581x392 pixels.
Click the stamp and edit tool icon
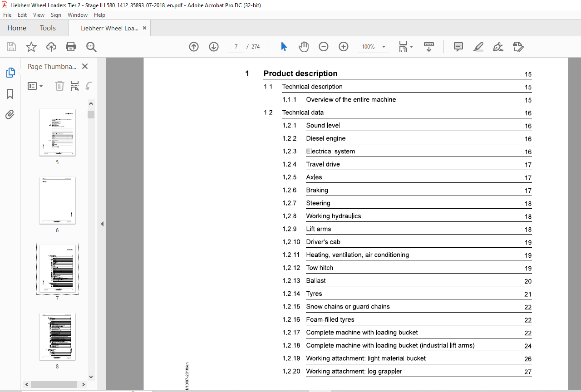518,47
